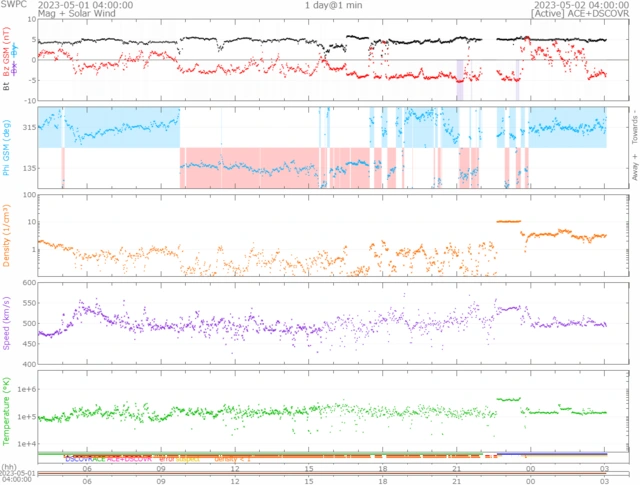Click the 1e+6 temperature tick
The height and width of the screenshot is (485, 640).
click(x=27, y=389)
